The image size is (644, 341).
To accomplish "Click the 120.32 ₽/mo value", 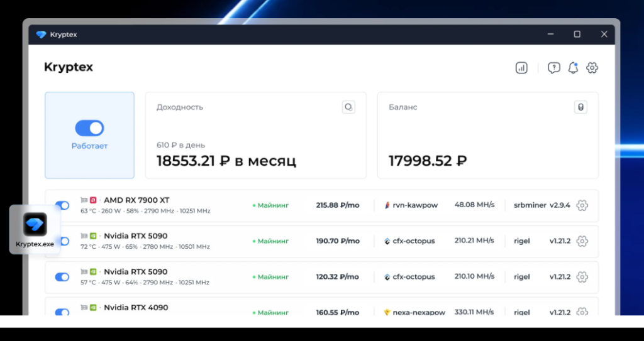I will pos(338,276).
